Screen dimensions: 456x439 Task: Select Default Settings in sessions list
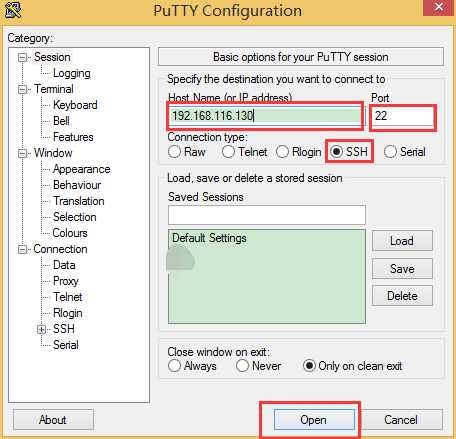click(209, 238)
